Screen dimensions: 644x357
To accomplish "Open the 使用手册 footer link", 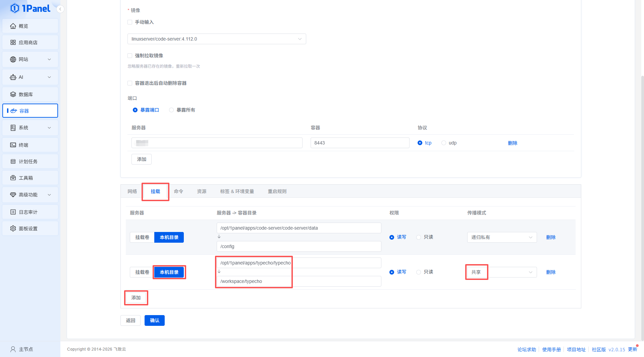I will point(551,349).
